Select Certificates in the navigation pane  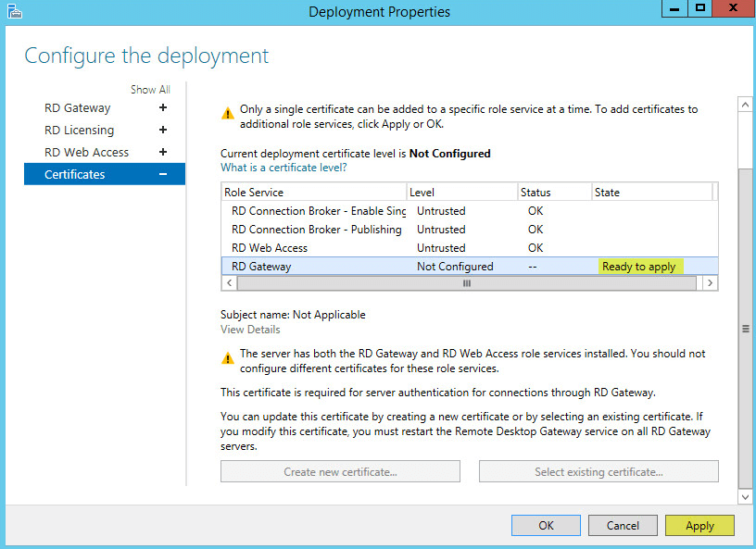click(75, 173)
